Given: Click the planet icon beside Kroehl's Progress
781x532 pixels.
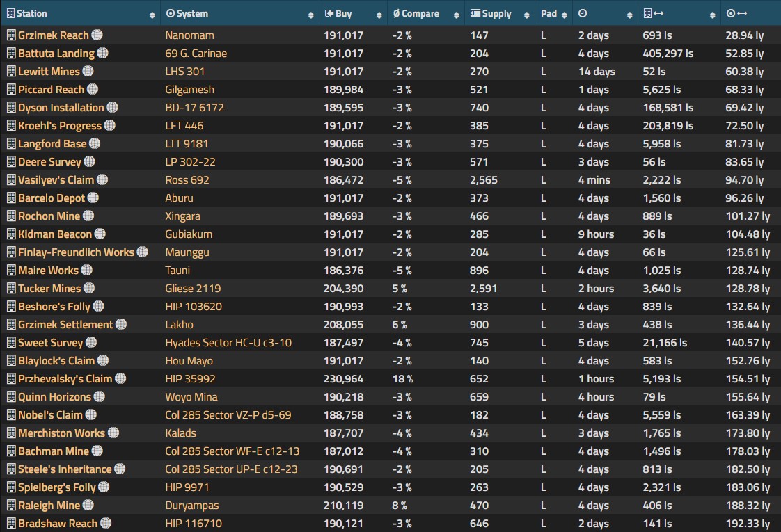Looking at the screenshot, I should pyautogui.click(x=109, y=125).
